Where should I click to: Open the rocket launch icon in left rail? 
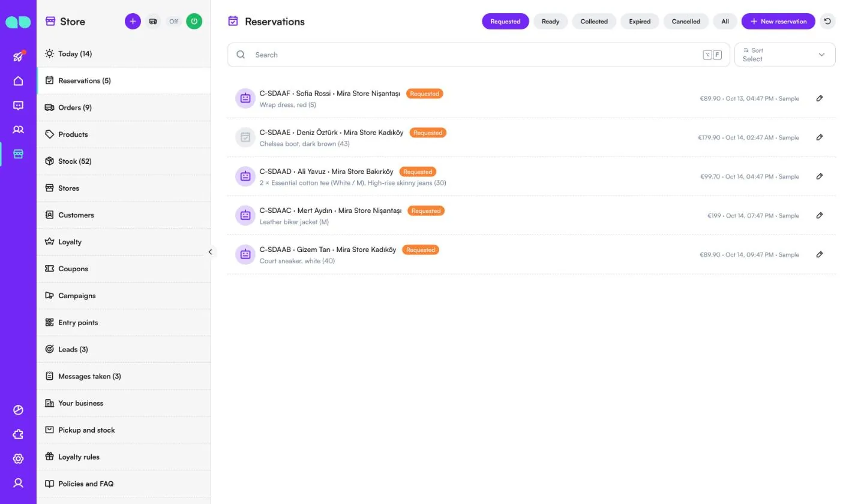point(18,56)
